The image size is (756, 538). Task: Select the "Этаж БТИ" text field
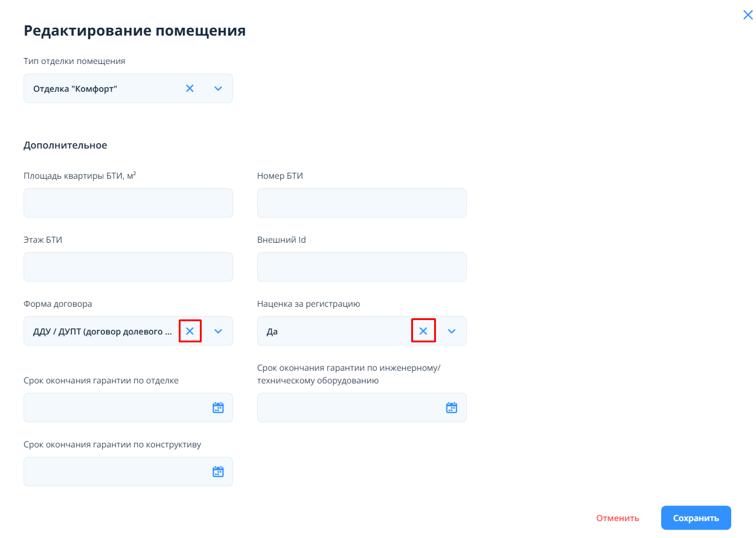[x=128, y=267]
